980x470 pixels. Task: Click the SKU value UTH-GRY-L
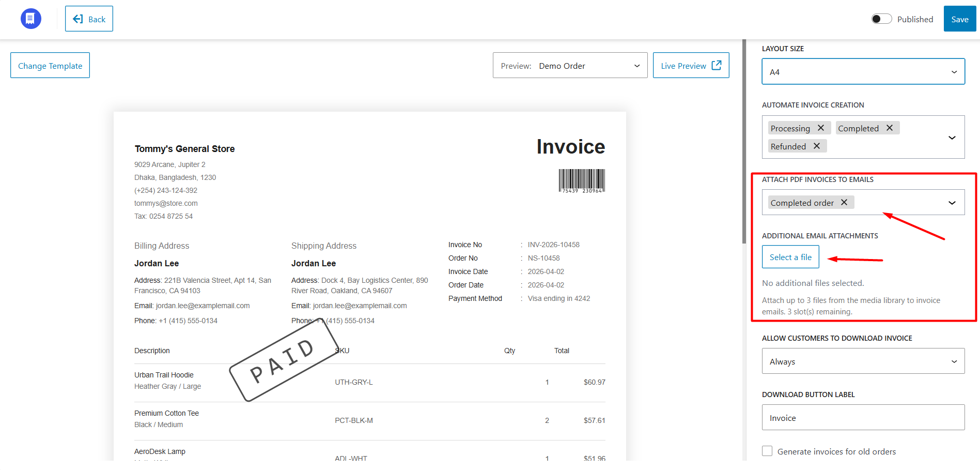pyautogui.click(x=354, y=382)
